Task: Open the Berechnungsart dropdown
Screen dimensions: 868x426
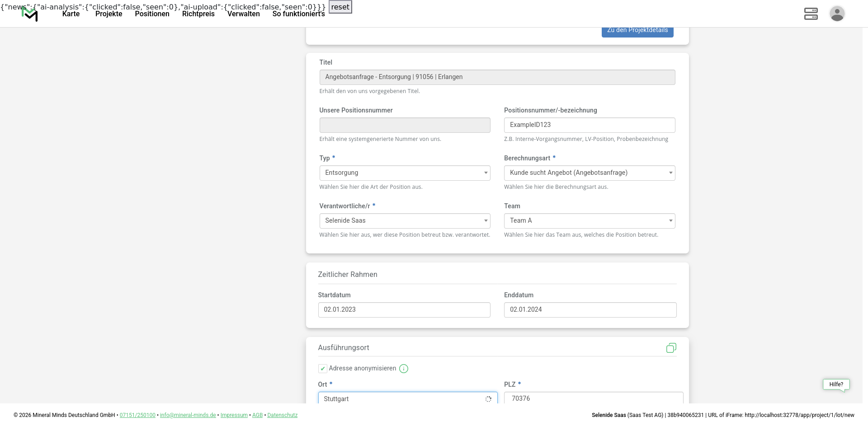Action: 589,173
